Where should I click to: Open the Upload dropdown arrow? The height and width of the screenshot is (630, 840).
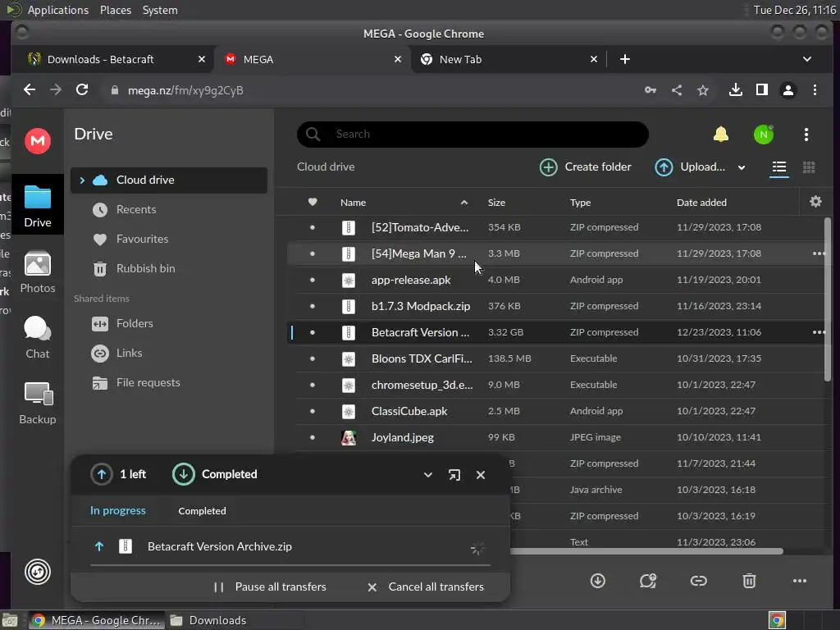tap(742, 167)
